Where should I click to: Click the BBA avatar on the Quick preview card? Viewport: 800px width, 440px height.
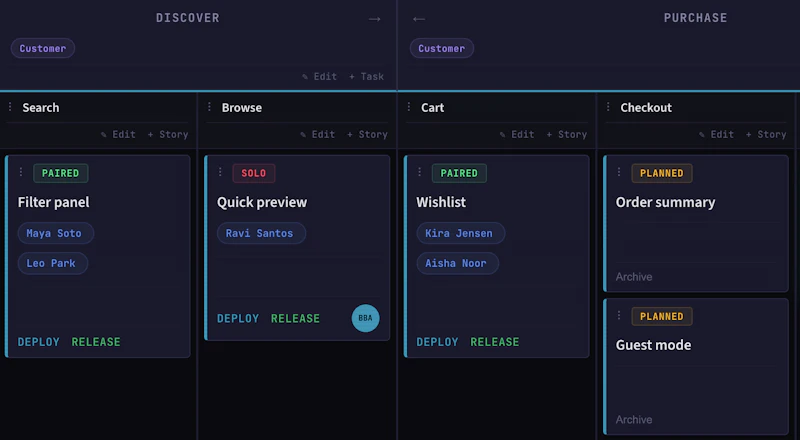coord(365,318)
